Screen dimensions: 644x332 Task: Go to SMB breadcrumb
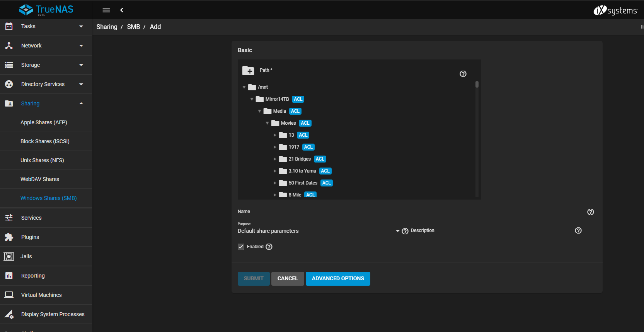pyautogui.click(x=133, y=27)
